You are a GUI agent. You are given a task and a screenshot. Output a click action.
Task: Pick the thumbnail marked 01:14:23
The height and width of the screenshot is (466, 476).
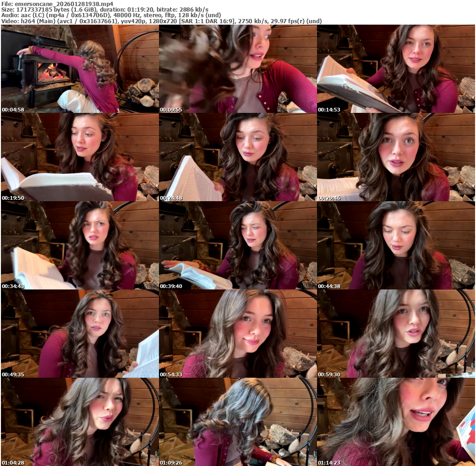[396, 422]
